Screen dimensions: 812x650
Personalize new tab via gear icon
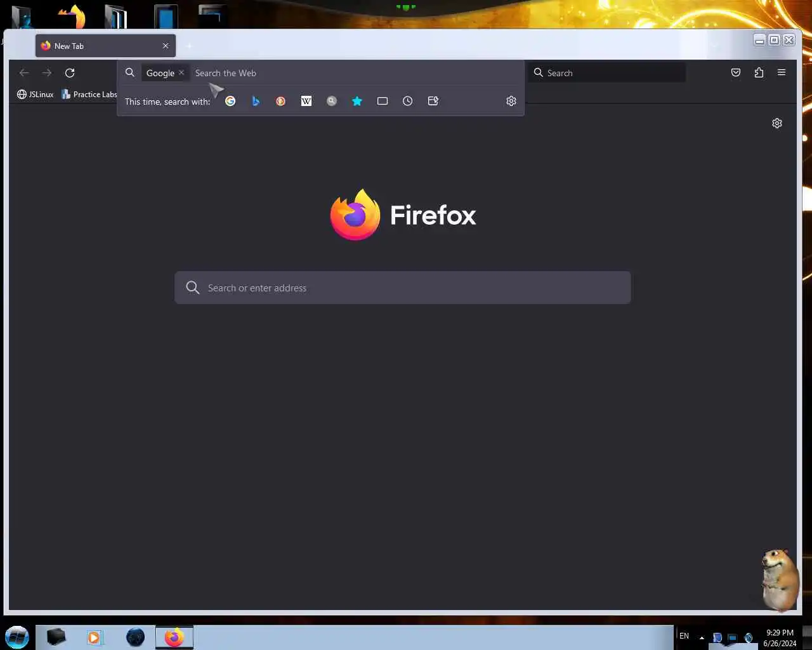point(777,123)
